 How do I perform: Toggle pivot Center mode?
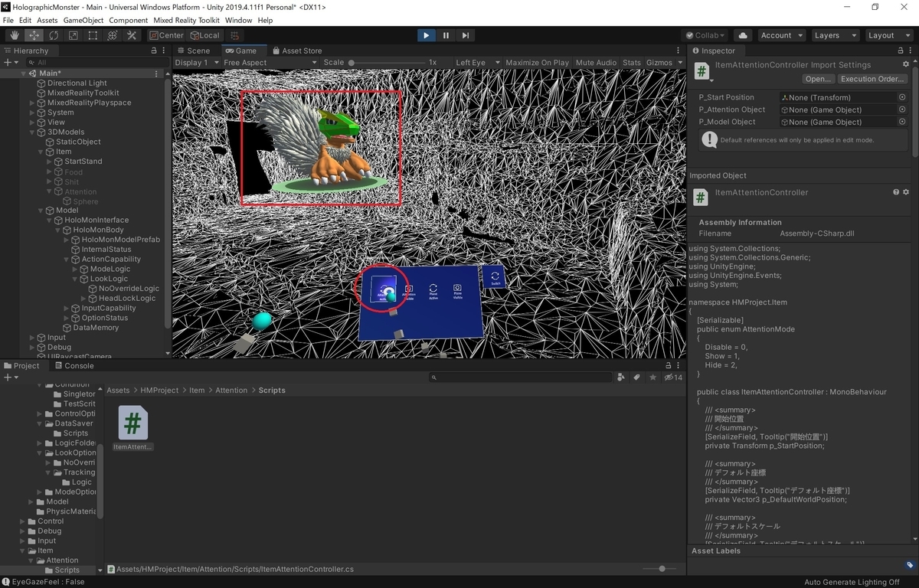[x=166, y=35]
